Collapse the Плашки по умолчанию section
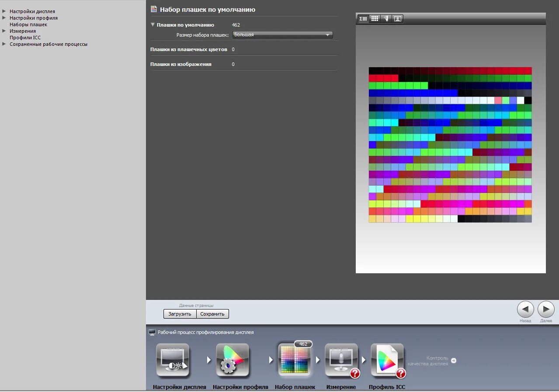This screenshot has width=559, height=392. pos(153,25)
